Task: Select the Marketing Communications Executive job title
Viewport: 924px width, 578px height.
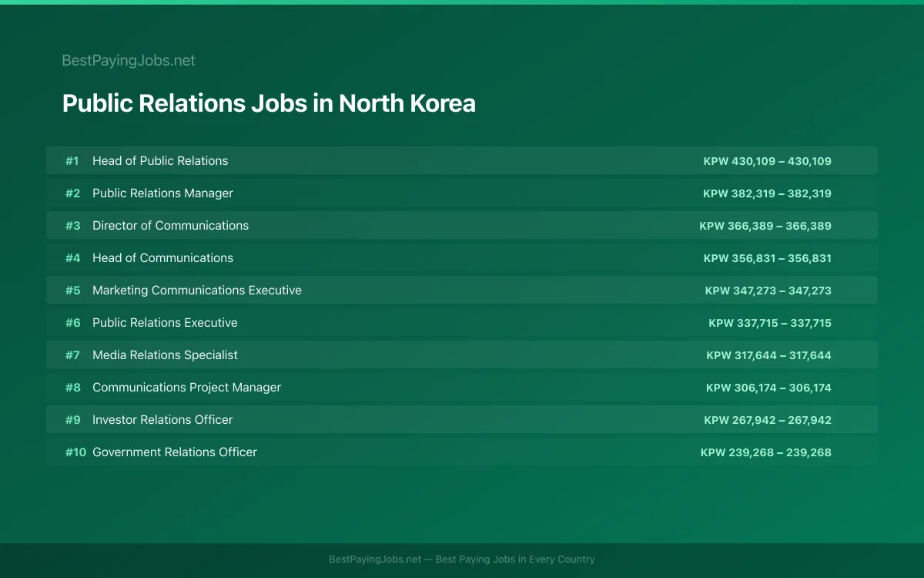Action: click(197, 291)
